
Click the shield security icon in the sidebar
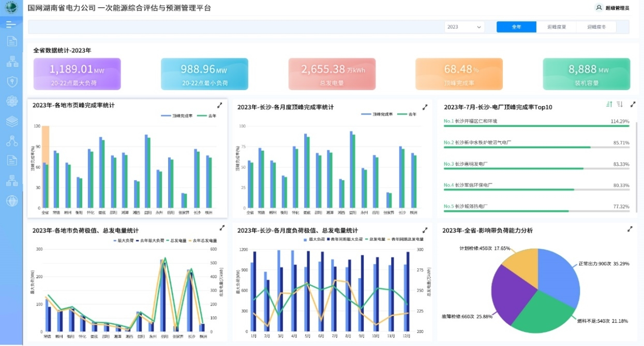(11, 81)
